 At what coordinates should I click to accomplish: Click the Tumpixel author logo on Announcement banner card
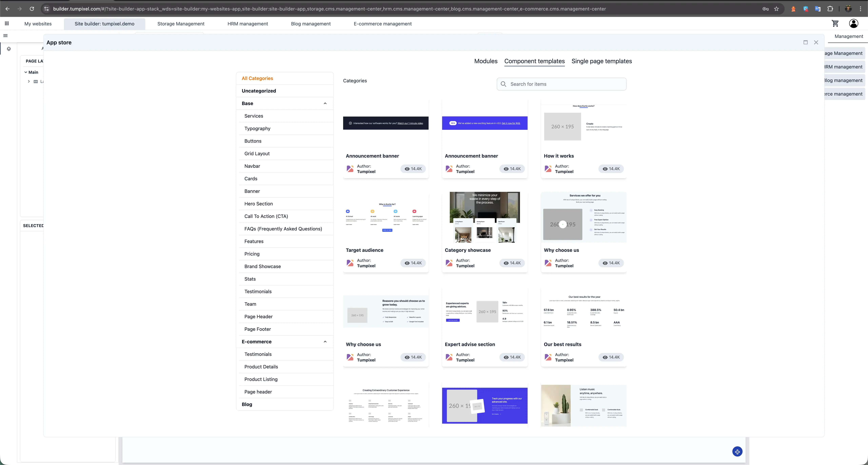tap(350, 169)
